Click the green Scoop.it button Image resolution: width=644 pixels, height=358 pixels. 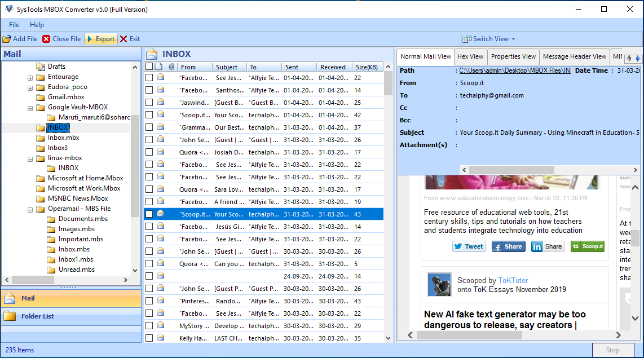tap(587, 246)
